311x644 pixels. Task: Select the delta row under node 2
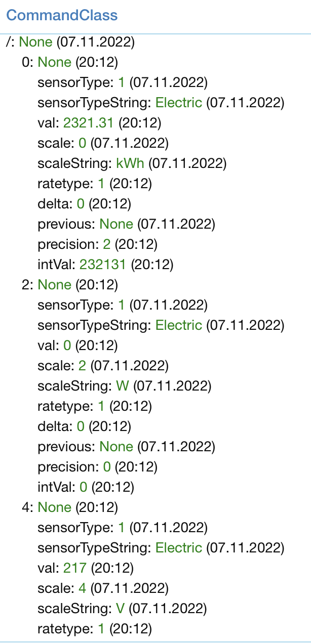84,426
